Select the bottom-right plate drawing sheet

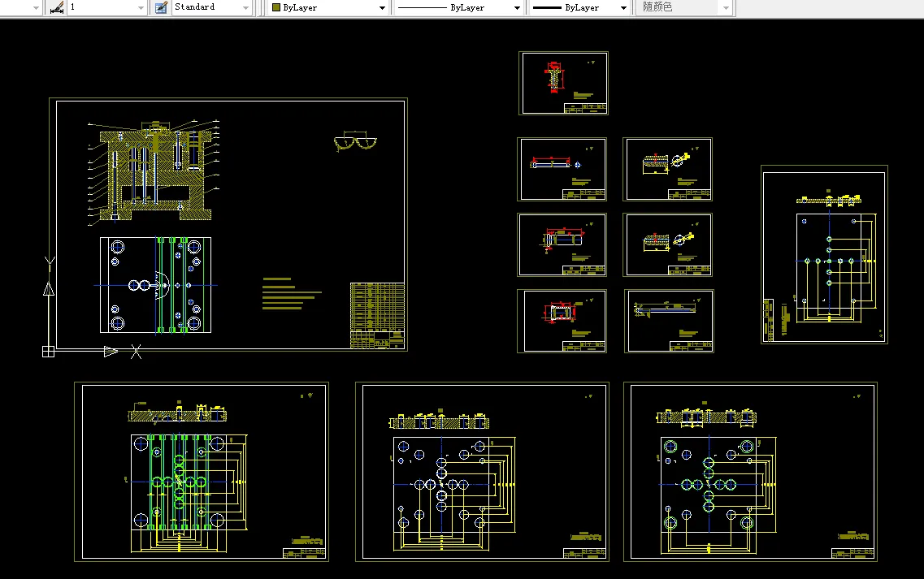click(x=750, y=471)
